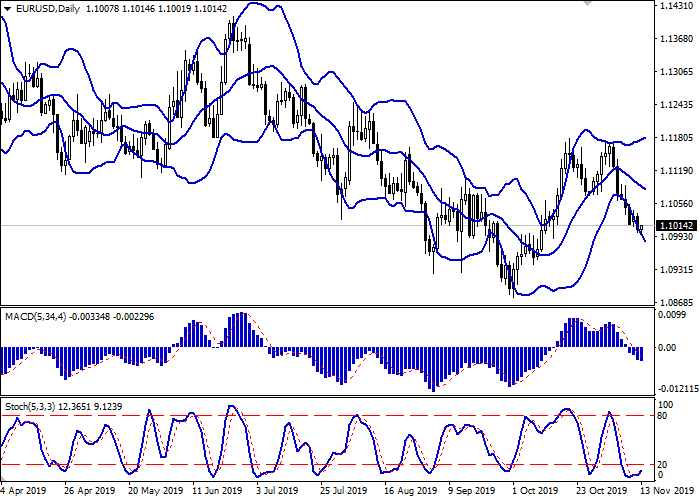Click the EURUSD,Daily chart title
This screenshot has height=500, width=700.
(x=47, y=9)
